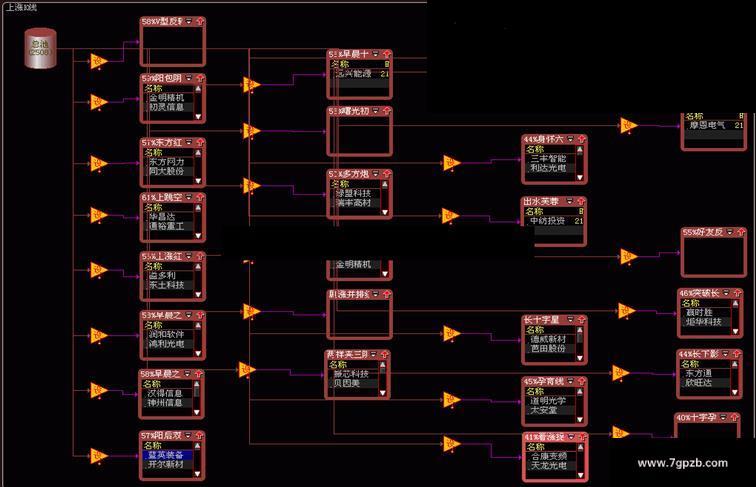
Task: Open the dropdown on the 多方炮 box header
Action: [x=376, y=174]
